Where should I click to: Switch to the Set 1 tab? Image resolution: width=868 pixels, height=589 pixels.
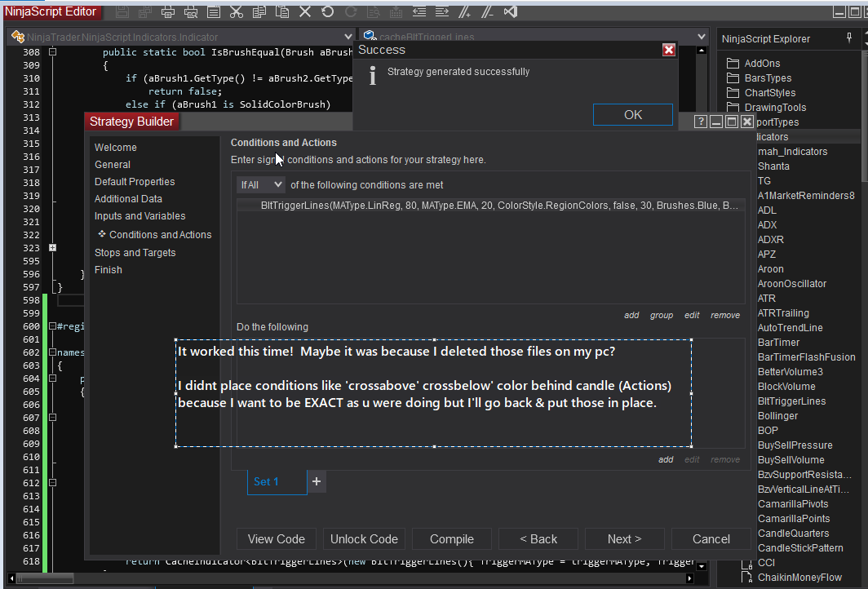coord(277,481)
